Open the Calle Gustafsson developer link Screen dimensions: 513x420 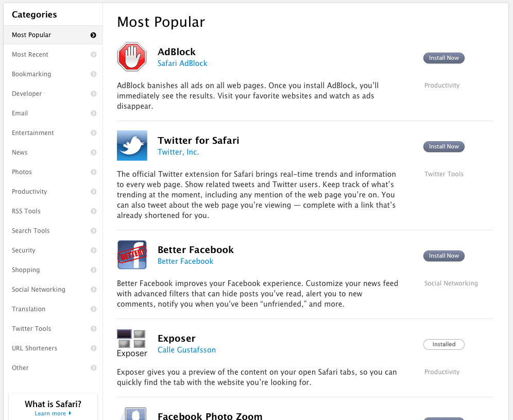tap(186, 350)
